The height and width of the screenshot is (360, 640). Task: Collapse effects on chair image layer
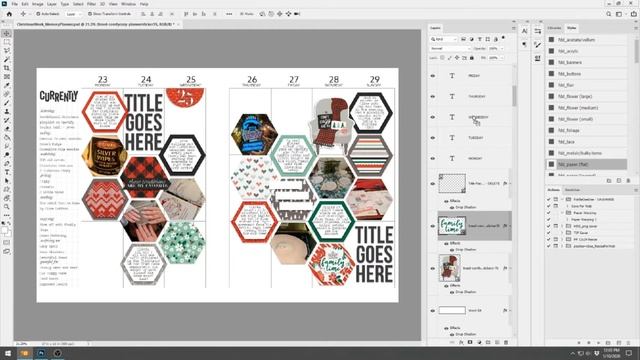click(x=510, y=268)
